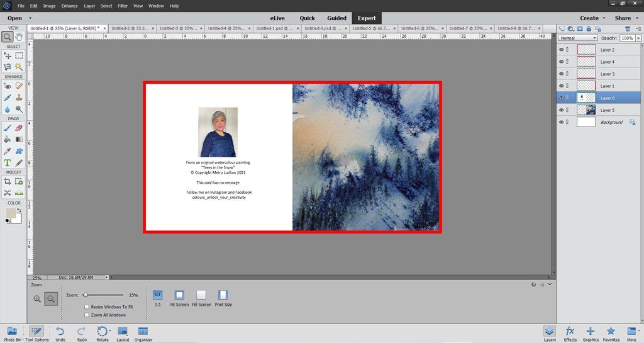
Task: Switch to the Guided mode tab
Action: point(336,18)
